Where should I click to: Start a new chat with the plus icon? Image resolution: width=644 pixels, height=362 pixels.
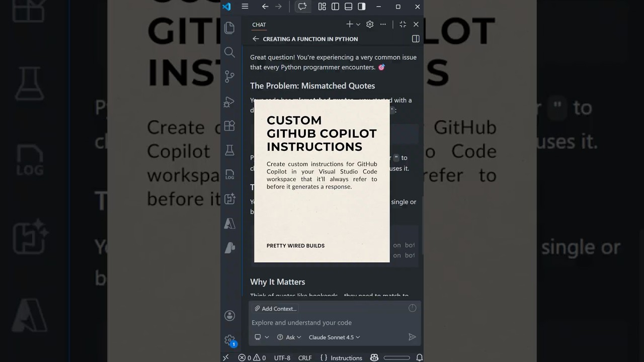(350, 24)
